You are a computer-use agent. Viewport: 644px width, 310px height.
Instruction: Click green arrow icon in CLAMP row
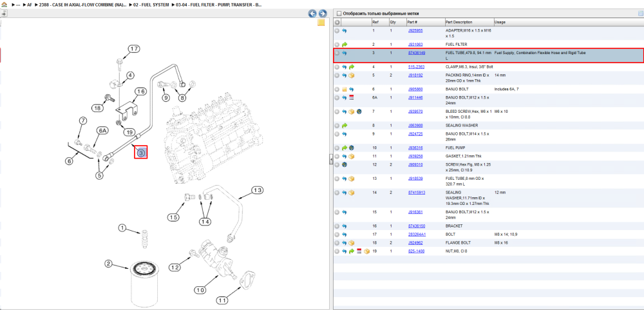[x=352, y=66]
